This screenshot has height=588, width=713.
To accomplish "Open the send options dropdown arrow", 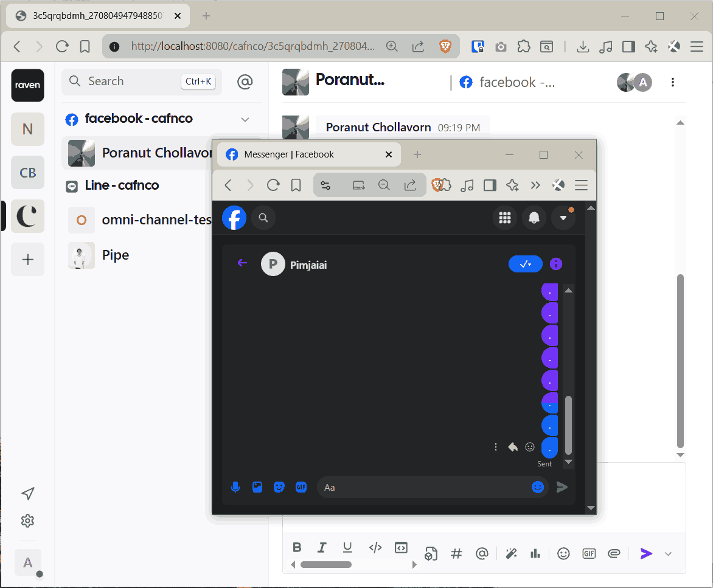I will pyautogui.click(x=668, y=553).
